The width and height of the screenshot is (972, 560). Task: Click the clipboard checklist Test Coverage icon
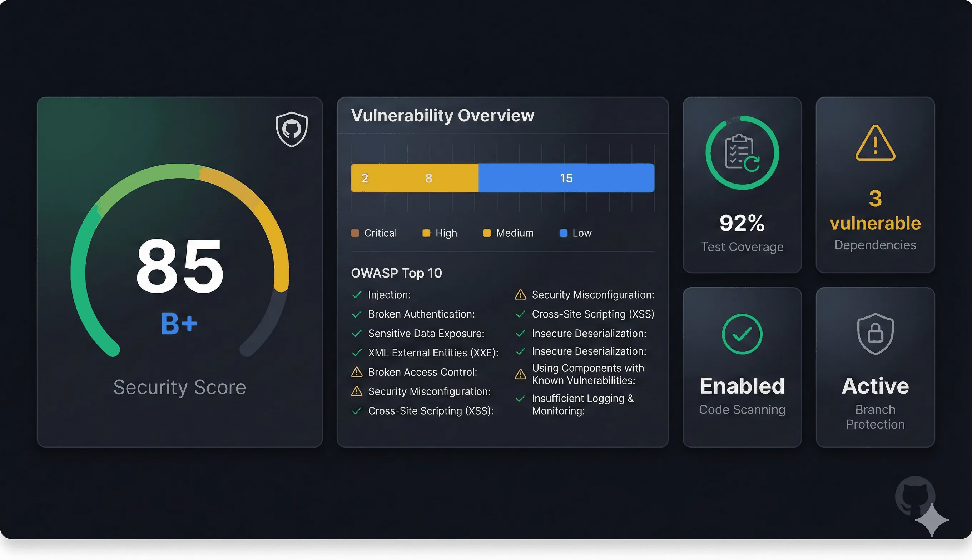742,153
